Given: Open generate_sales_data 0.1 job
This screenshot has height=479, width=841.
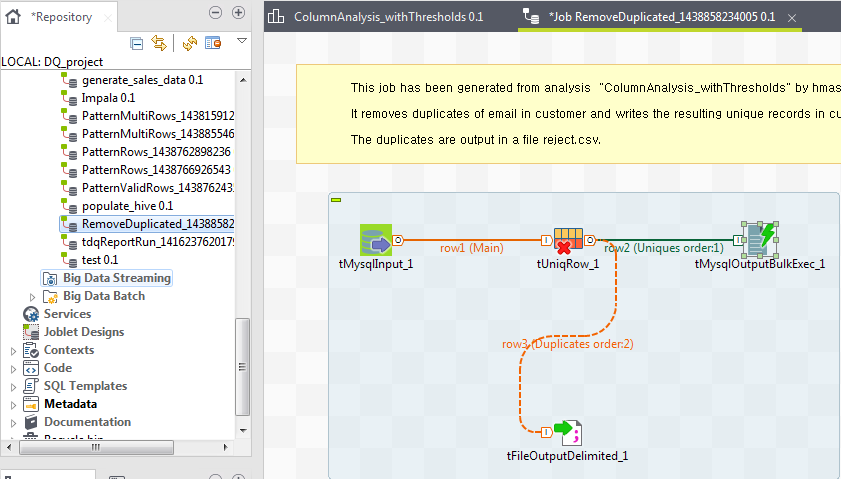Looking at the screenshot, I should [x=142, y=80].
